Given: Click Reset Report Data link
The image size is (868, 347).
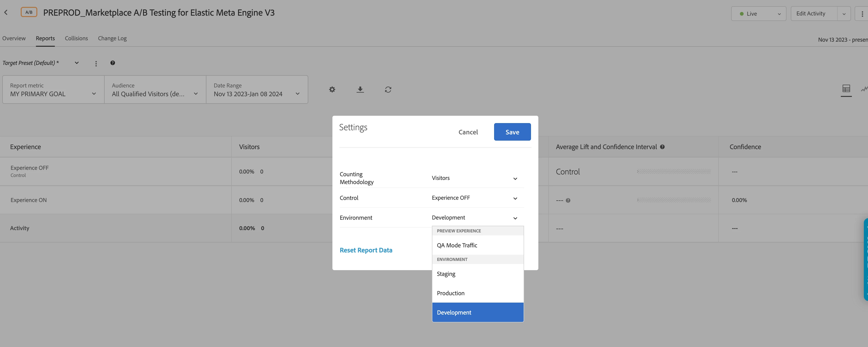Looking at the screenshot, I should pos(366,250).
